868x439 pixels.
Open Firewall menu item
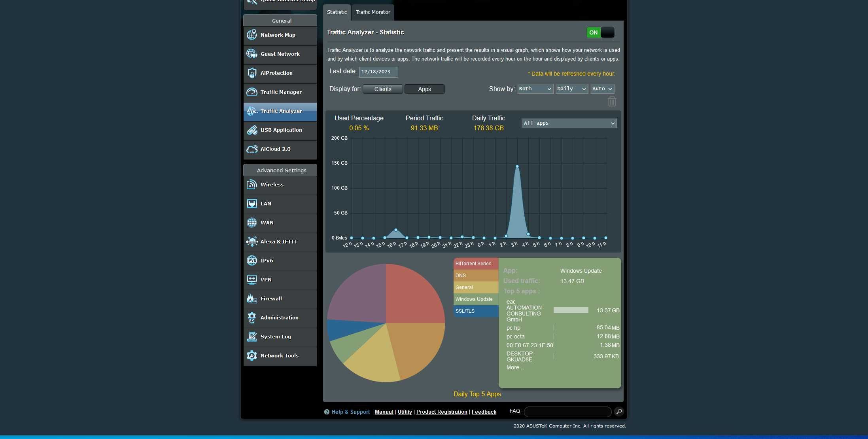280,299
